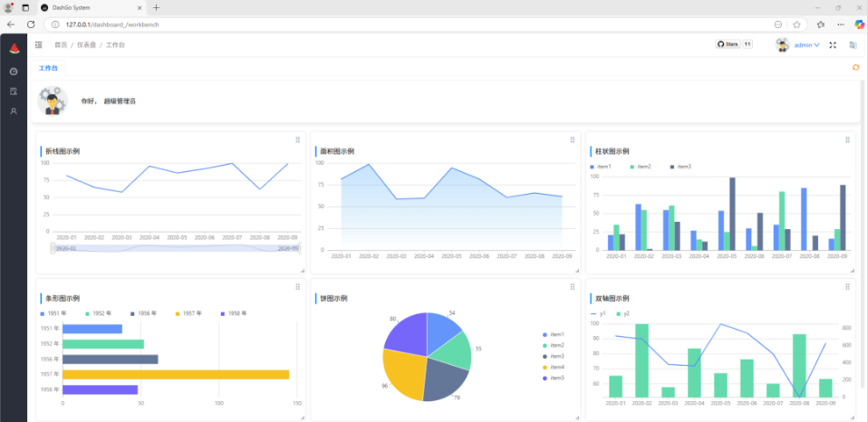Toggle fullscreen mode icon in header

[833, 44]
